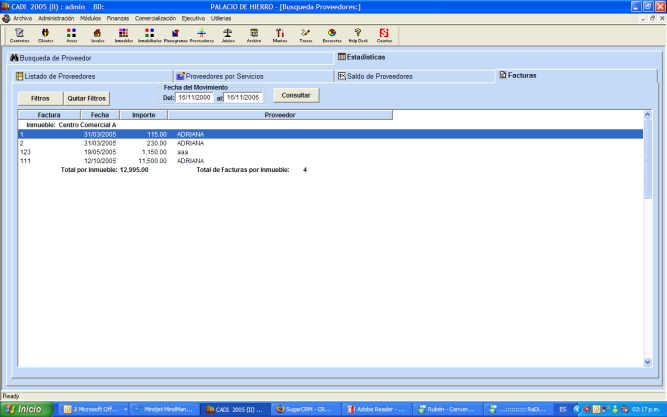This screenshot has height=417, width=667.
Task: Click the Filtros button
Action: click(40, 99)
